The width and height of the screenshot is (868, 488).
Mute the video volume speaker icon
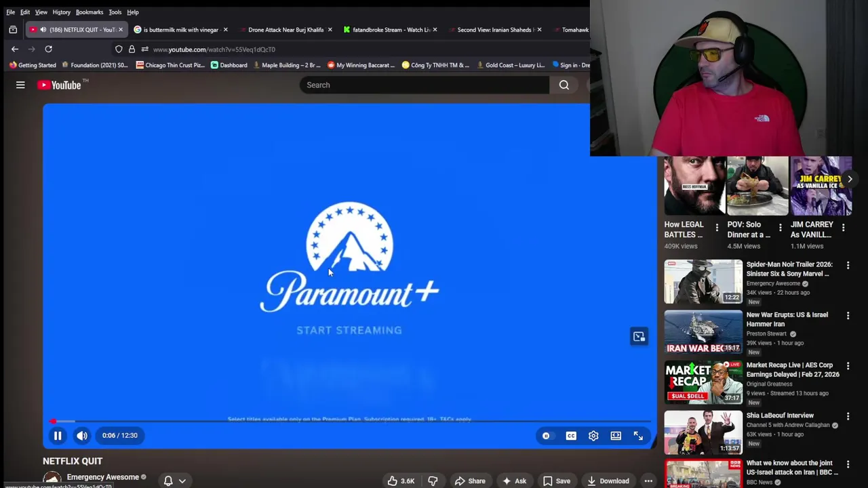click(x=81, y=436)
